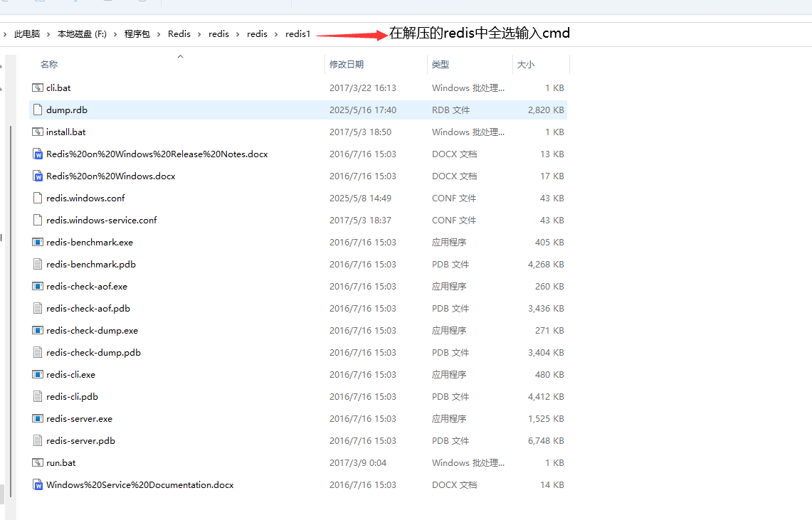Click the date 2025/5/16 17:40 of dump.rdb

tap(362, 110)
